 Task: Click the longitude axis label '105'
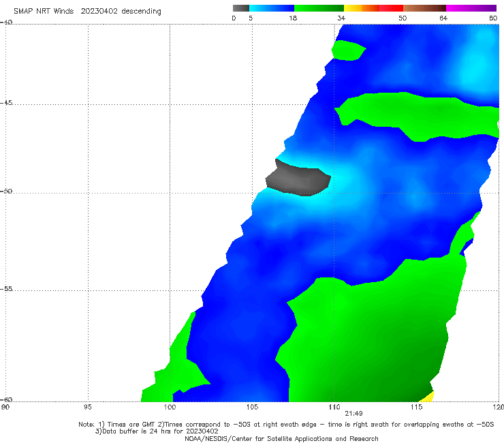pos(252,407)
